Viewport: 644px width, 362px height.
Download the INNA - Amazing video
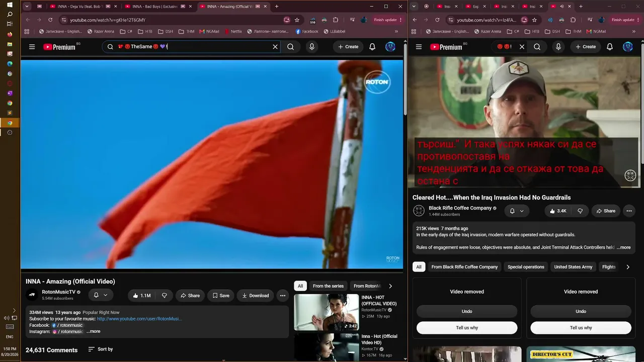tap(255, 296)
